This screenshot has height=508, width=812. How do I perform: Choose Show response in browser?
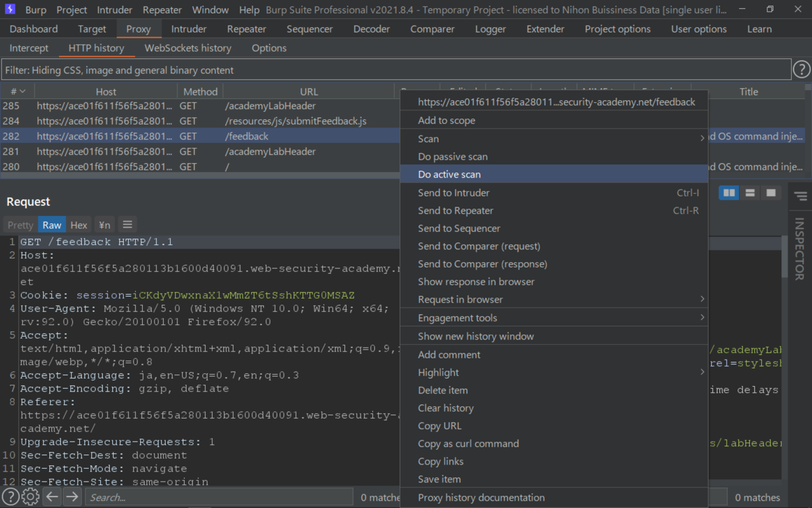coord(554,282)
